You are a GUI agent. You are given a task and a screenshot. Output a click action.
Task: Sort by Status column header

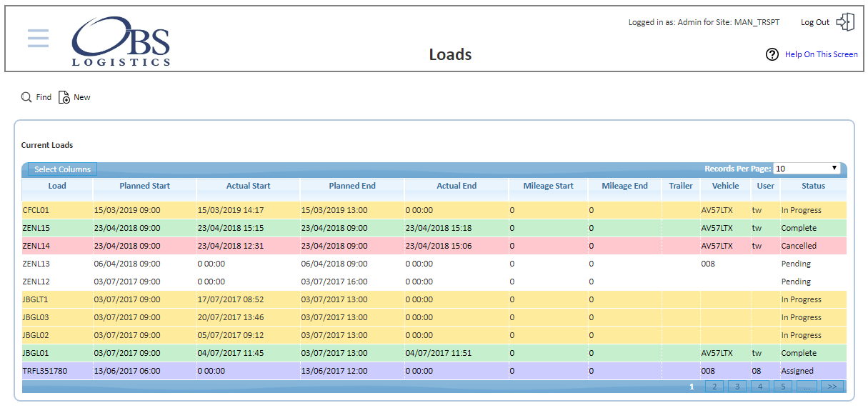(x=814, y=186)
